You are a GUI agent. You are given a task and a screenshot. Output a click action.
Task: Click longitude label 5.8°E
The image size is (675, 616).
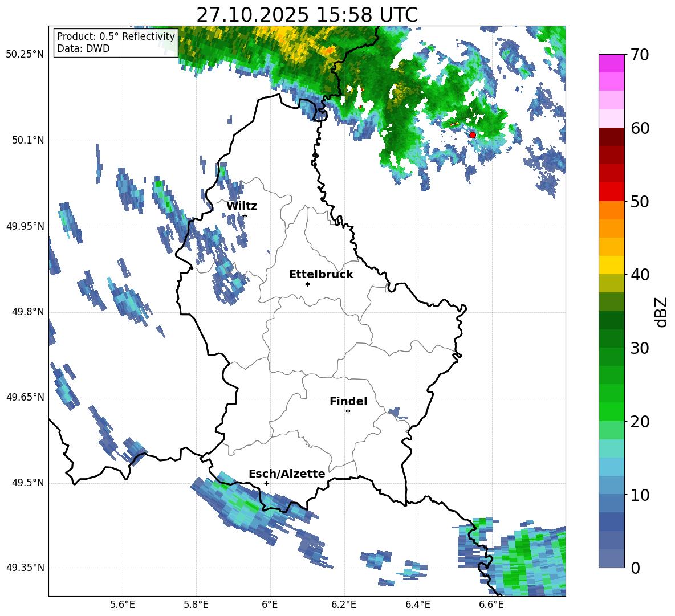click(196, 605)
